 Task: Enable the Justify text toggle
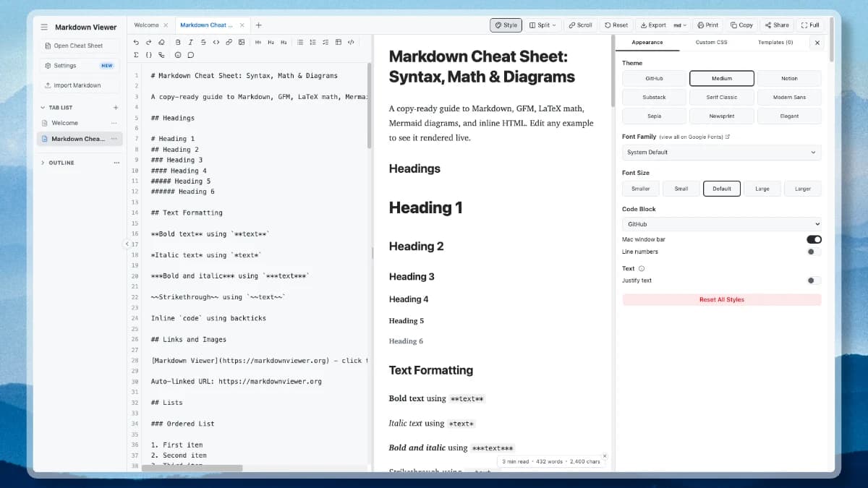click(814, 281)
